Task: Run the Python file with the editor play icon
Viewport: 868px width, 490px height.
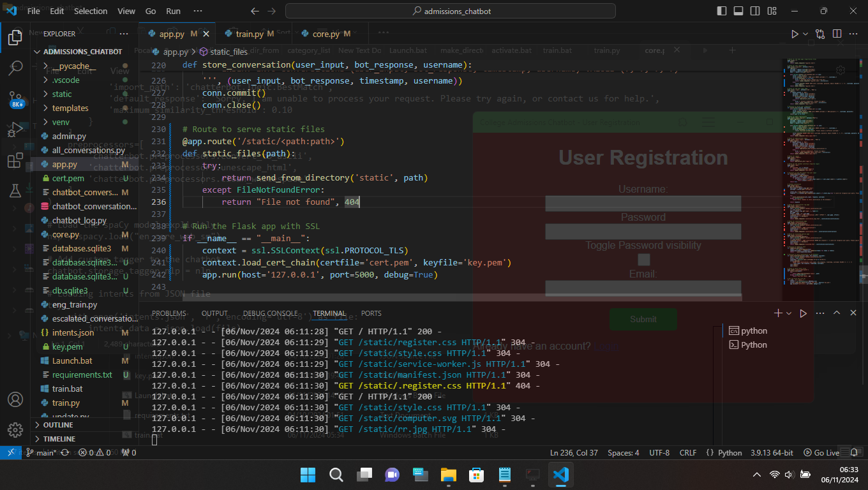Action: [795, 34]
